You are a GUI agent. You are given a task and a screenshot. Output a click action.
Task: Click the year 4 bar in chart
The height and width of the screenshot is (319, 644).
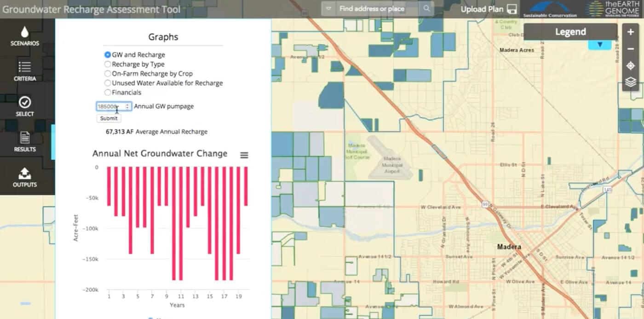pyautogui.click(x=131, y=210)
